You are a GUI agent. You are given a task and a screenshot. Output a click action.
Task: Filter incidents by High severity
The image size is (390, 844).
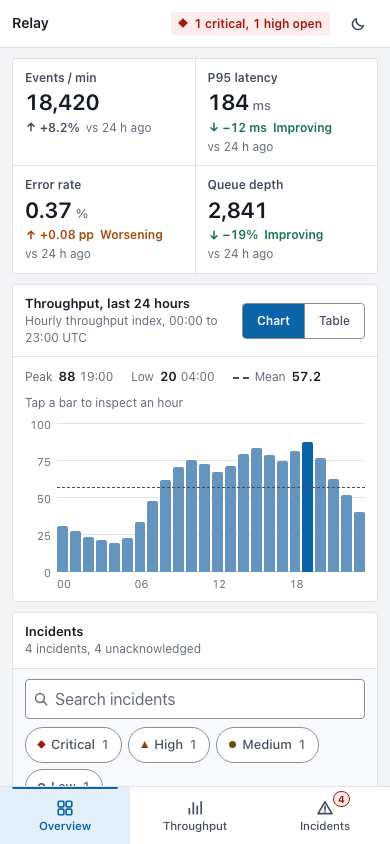click(169, 745)
